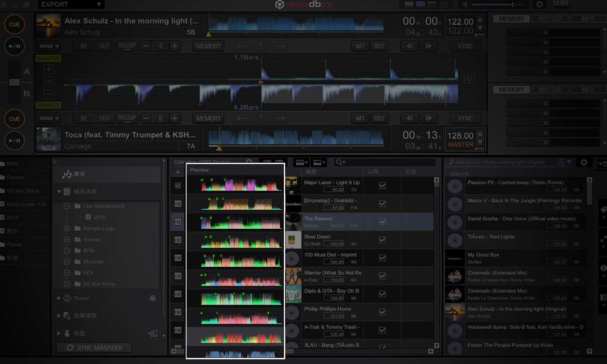Click RELOOP on the lower deck

tap(127, 118)
